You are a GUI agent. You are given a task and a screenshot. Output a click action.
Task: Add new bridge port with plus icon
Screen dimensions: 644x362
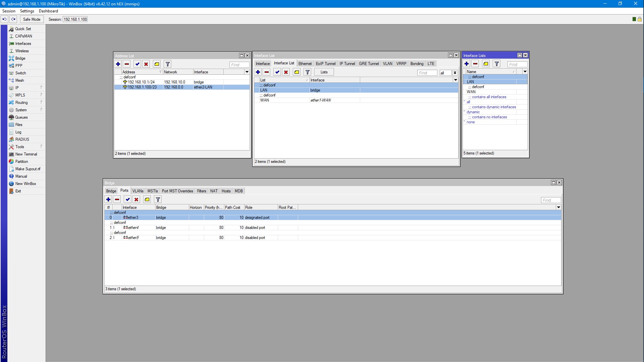pyautogui.click(x=108, y=199)
